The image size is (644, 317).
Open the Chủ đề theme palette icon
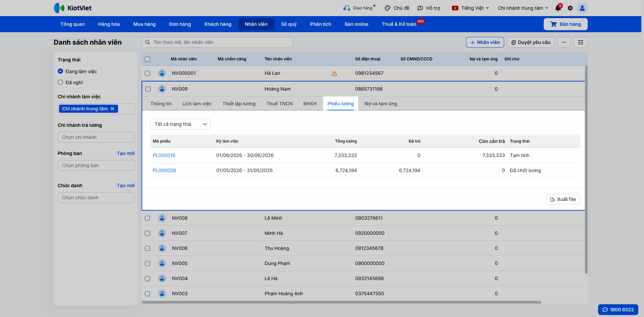388,8
